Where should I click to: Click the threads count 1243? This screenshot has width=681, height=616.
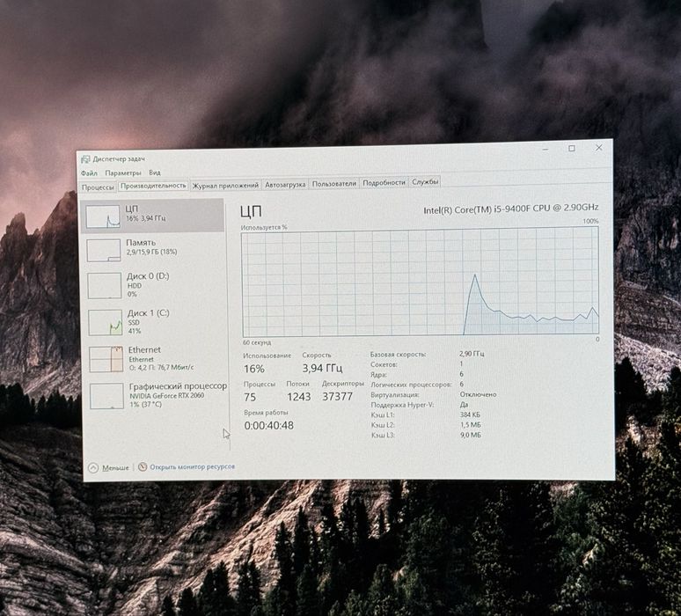pyautogui.click(x=299, y=397)
